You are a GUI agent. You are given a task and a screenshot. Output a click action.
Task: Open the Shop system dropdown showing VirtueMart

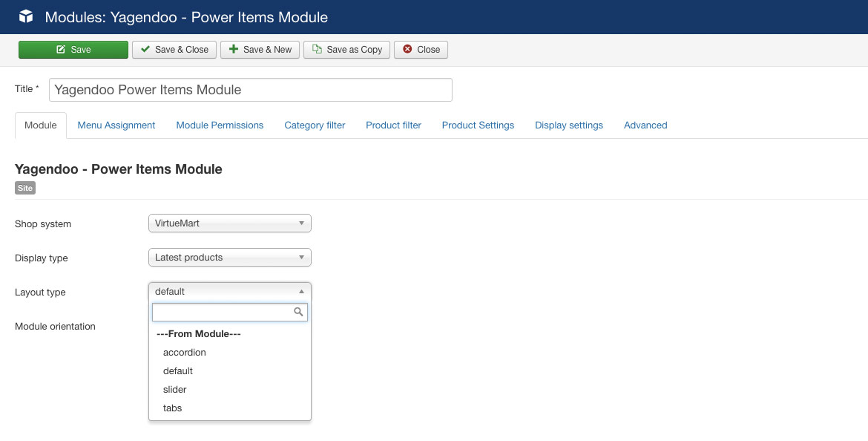[230, 223]
